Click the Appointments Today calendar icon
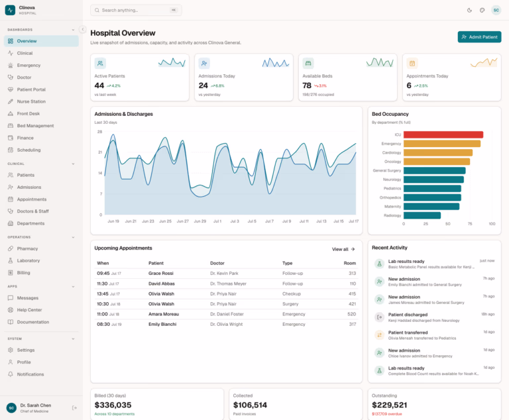Image resolution: width=509 pixels, height=420 pixels. pyautogui.click(x=412, y=64)
